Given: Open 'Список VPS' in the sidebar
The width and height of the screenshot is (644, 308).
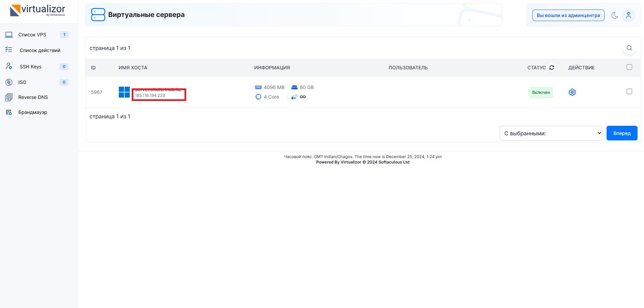Looking at the screenshot, I should pos(32,35).
